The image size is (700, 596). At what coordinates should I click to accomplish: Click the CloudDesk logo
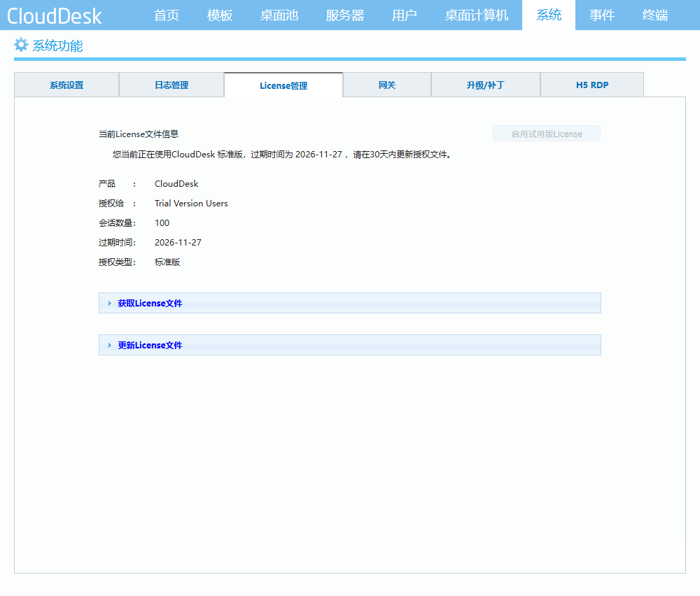pyautogui.click(x=55, y=16)
